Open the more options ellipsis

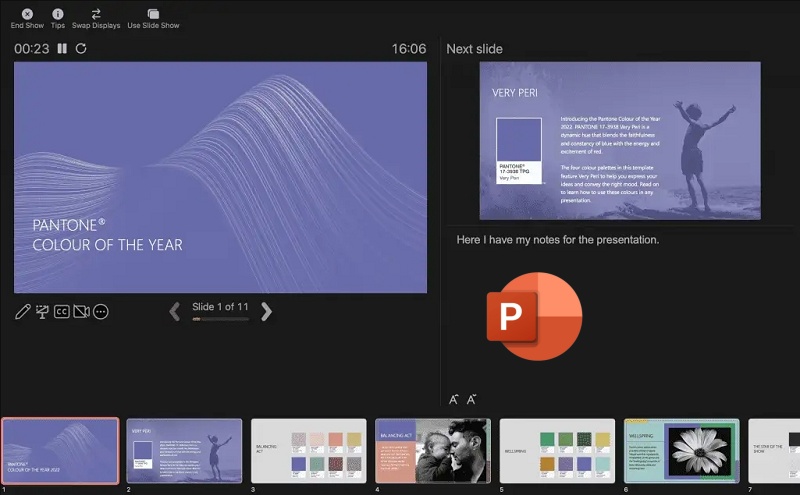[x=101, y=311]
